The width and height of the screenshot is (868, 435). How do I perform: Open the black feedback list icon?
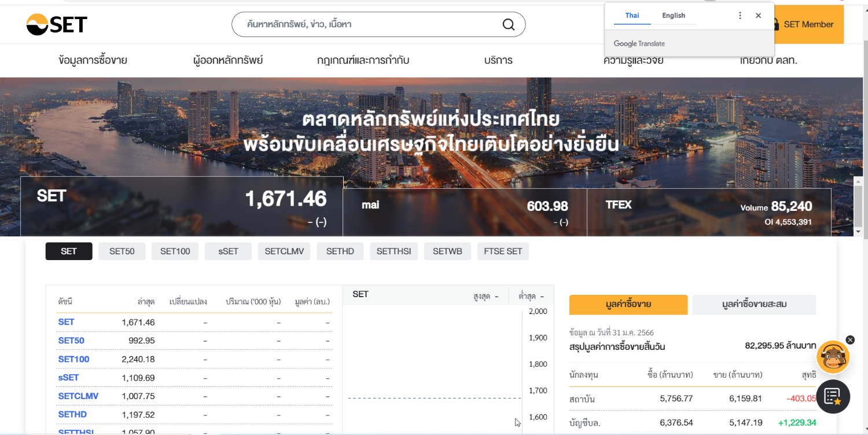(x=833, y=397)
